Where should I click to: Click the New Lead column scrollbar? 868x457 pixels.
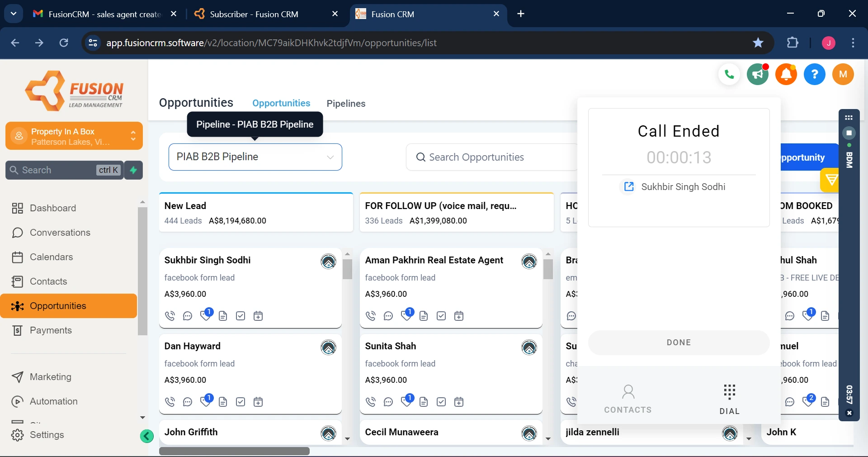click(x=347, y=269)
